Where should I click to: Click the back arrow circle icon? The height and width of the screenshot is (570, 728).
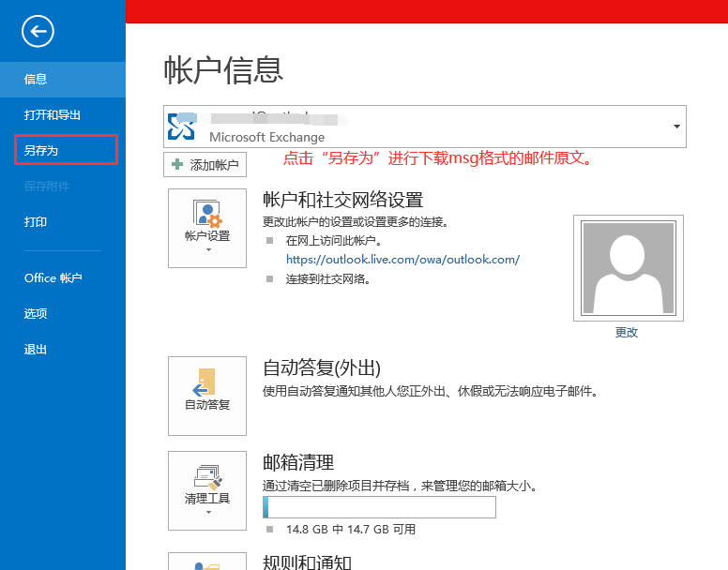pos(38,31)
